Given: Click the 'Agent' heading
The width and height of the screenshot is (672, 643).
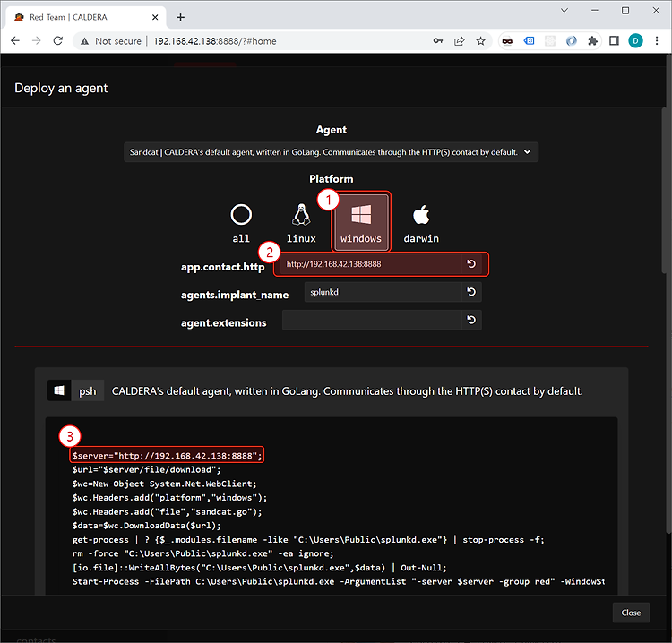Looking at the screenshot, I should point(331,129).
